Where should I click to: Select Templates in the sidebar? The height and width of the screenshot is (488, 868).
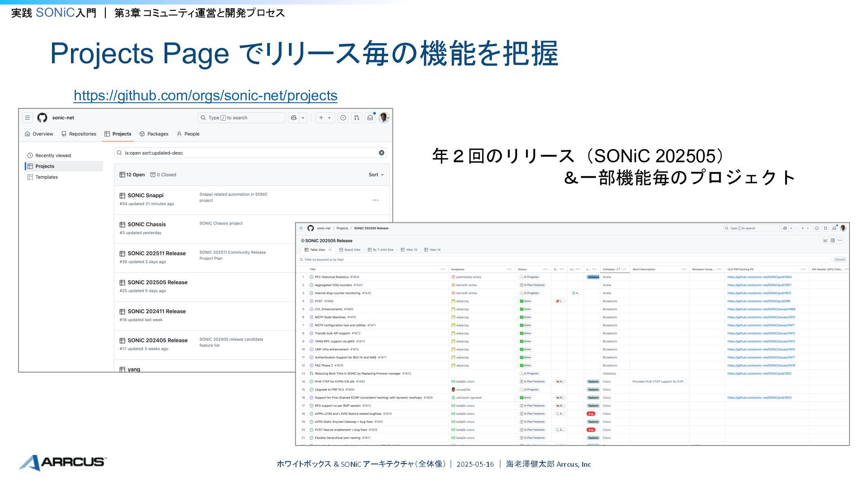click(47, 177)
